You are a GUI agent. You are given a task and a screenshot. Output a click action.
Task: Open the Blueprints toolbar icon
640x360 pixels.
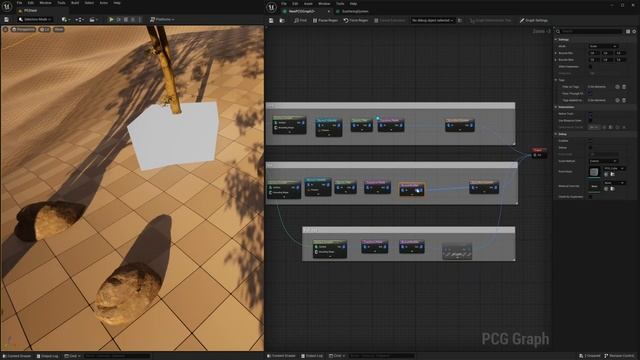pos(79,20)
